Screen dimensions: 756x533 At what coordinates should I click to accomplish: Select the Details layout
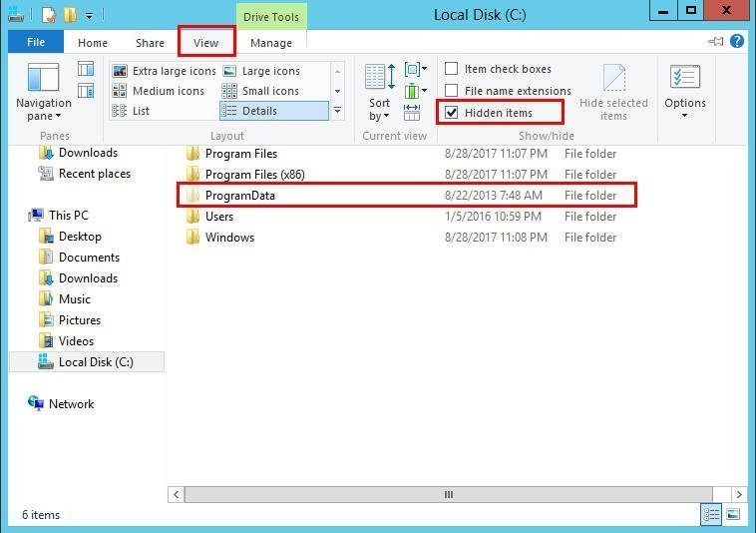(274, 111)
